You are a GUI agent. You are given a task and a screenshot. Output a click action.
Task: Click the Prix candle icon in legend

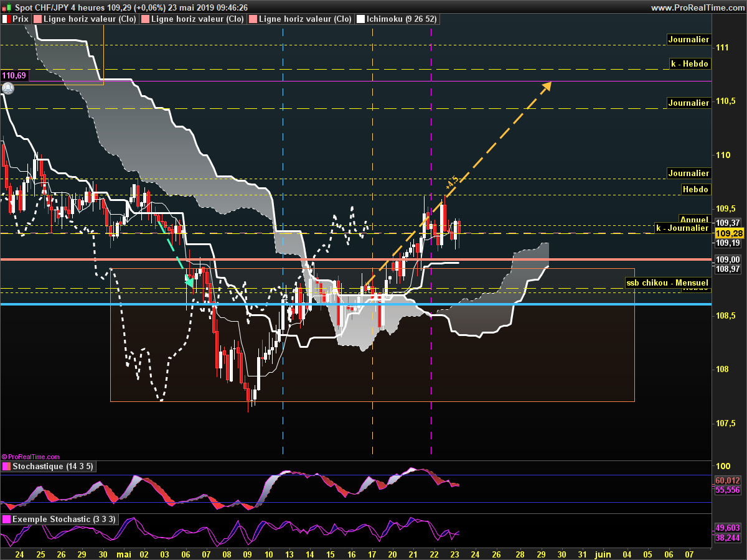(6, 19)
